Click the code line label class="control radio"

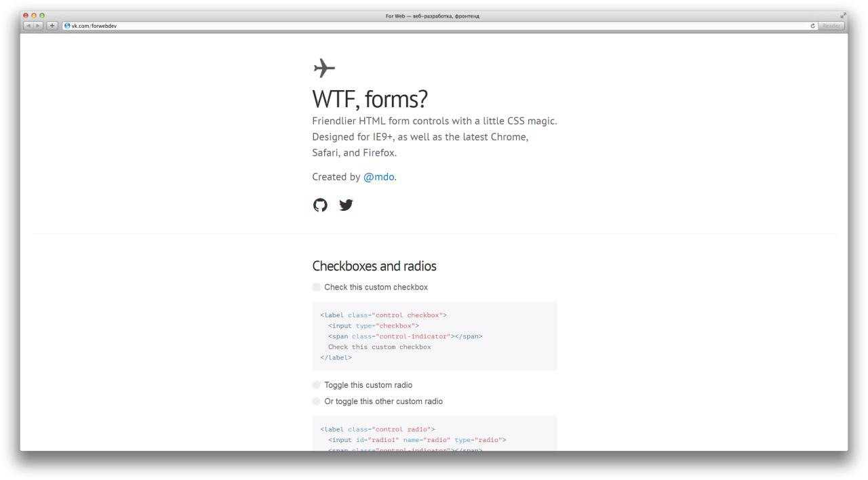(x=378, y=428)
